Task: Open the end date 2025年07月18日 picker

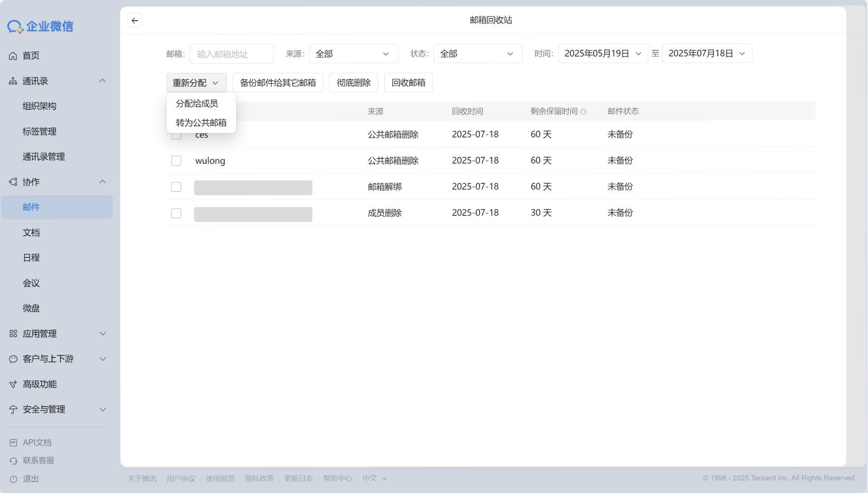Action: [x=707, y=53]
